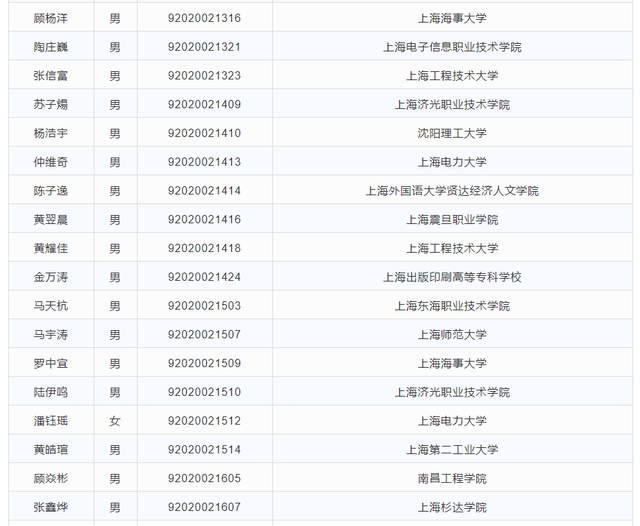Select the name cell 马宇涛
This screenshot has height=526, width=640.
pos(51,335)
